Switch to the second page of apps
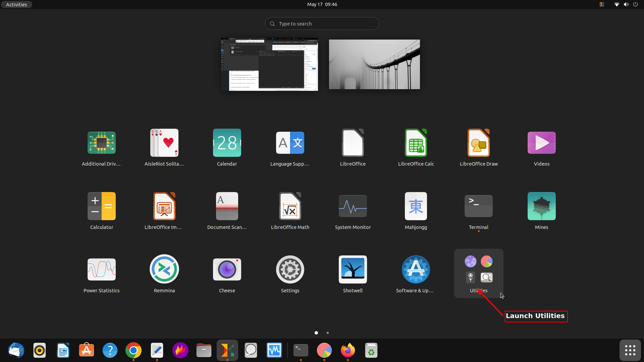Viewport: 644px width, 362px height. [327, 333]
